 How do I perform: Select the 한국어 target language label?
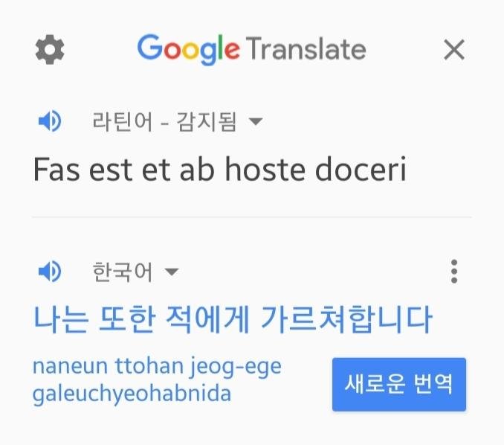123,272
